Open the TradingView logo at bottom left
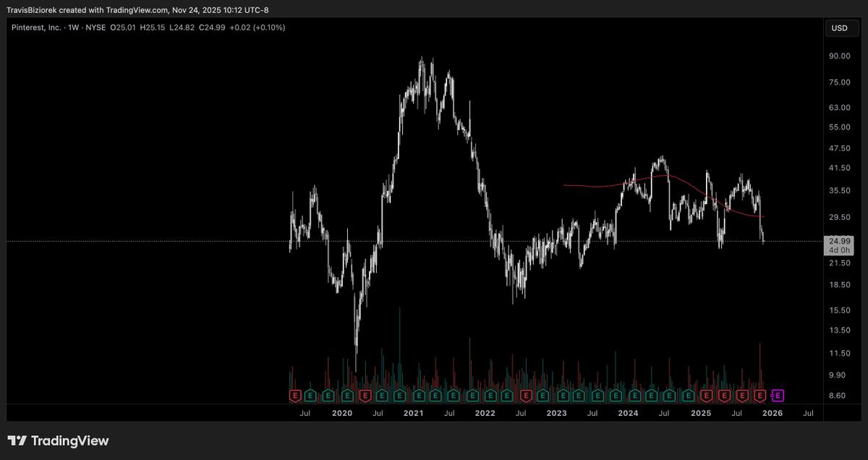Viewport: 868px width, 460px height. point(58,440)
